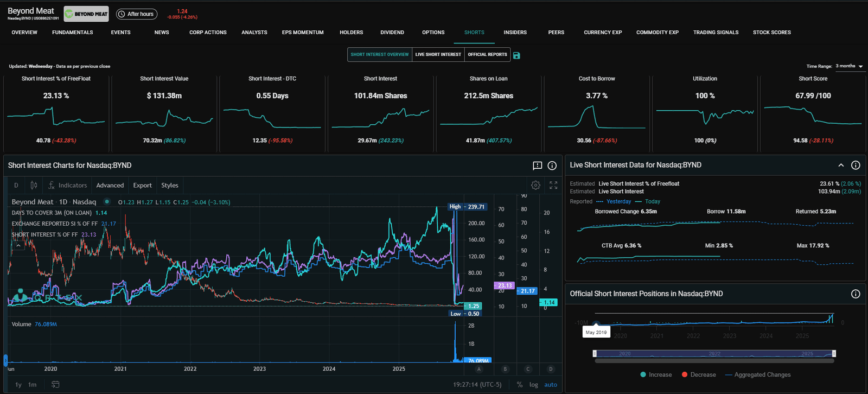This screenshot has height=394, width=868.
Task: Show info for Live Short Interest Data
Action: tap(856, 165)
